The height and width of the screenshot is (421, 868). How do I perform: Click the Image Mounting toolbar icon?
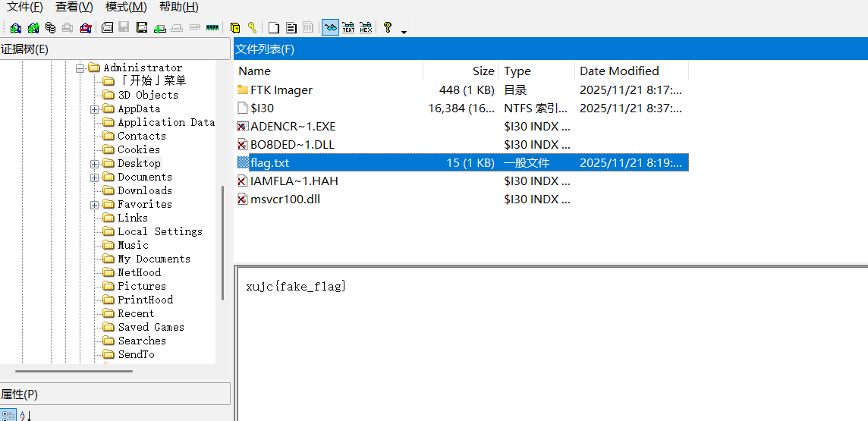click(50, 28)
